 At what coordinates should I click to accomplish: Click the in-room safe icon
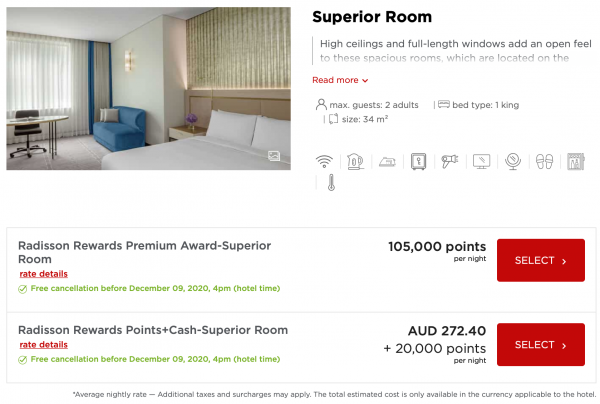click(x=417, y=160)
